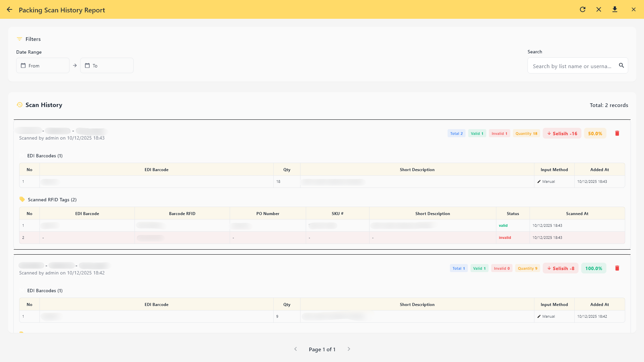644x362 pixels.
Task: Open the To date picker
Action: point(107,66)
